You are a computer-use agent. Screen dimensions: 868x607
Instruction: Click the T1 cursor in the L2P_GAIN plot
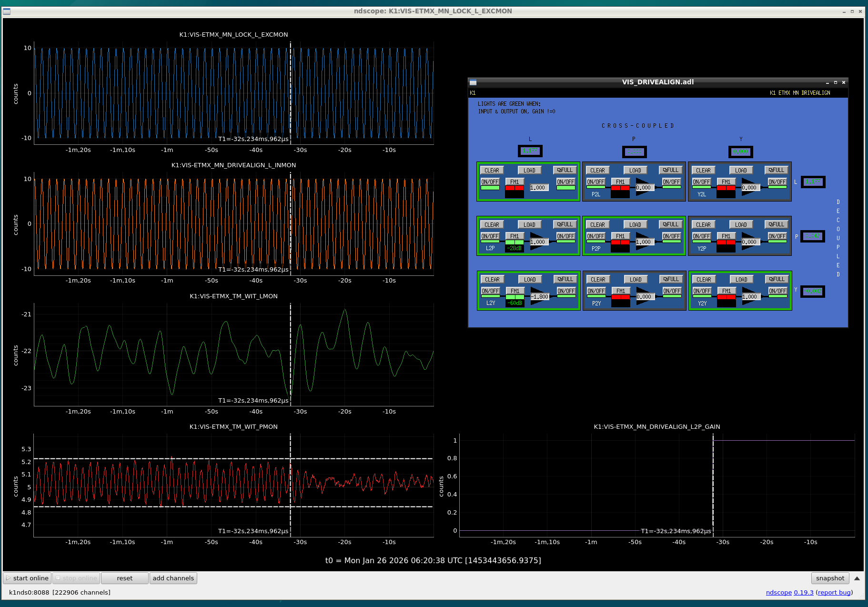point(713,486)
